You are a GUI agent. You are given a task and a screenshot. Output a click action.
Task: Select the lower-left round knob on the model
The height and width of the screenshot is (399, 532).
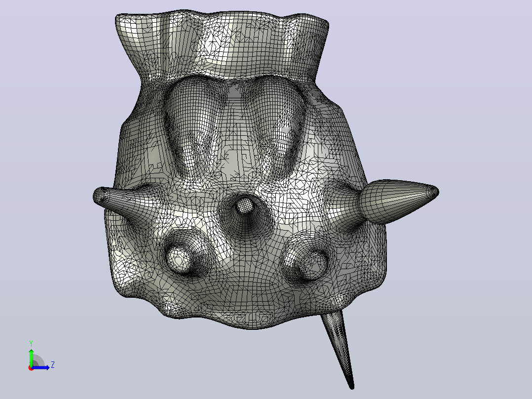click(x=180, y=259)
